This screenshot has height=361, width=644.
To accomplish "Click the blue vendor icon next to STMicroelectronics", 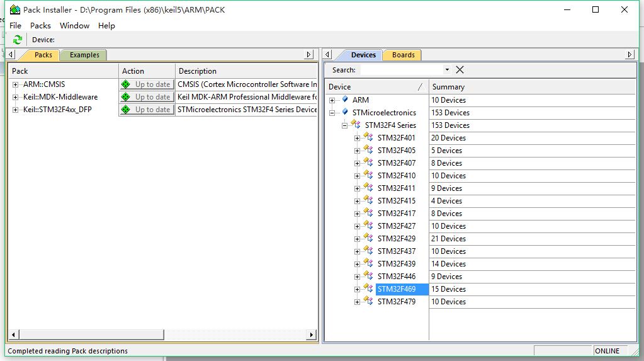I will click(346, 112).
